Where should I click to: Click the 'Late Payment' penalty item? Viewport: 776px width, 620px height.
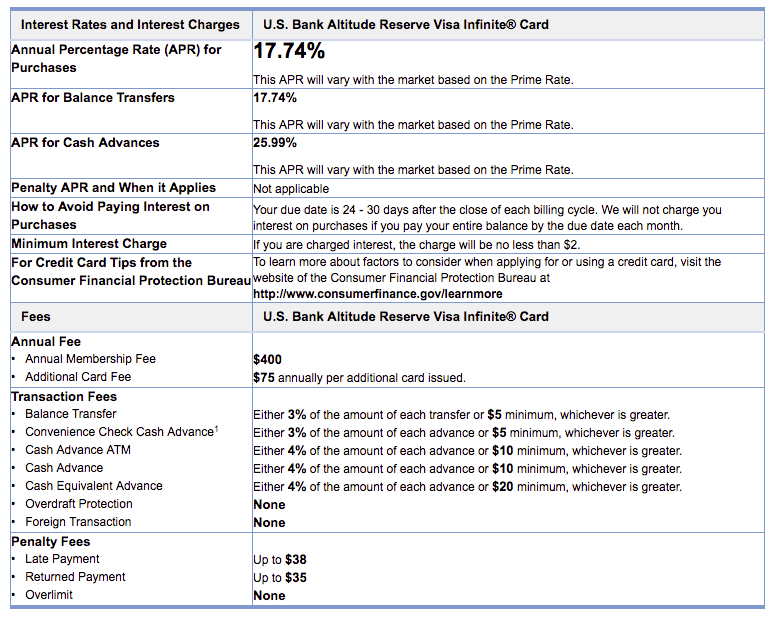pos(62,559)
